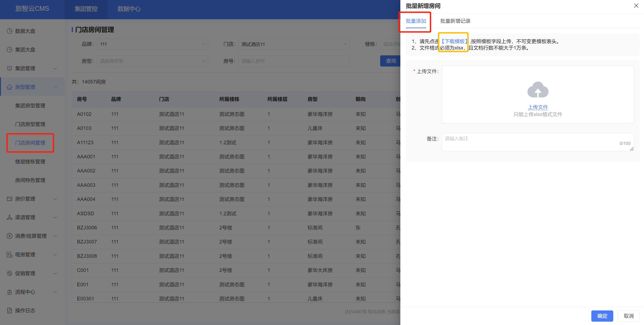Click the 【下载模板】 link
644x325 pixels.
[454, 41]
